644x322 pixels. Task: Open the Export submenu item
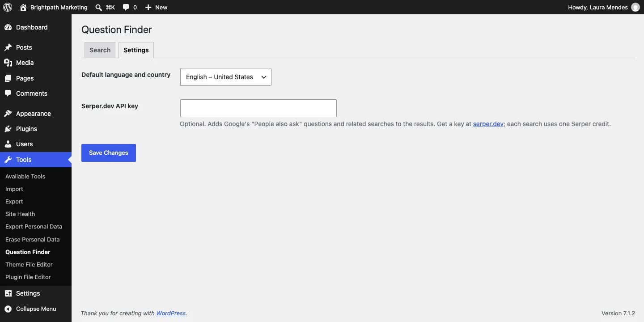[x=14, y=201]
